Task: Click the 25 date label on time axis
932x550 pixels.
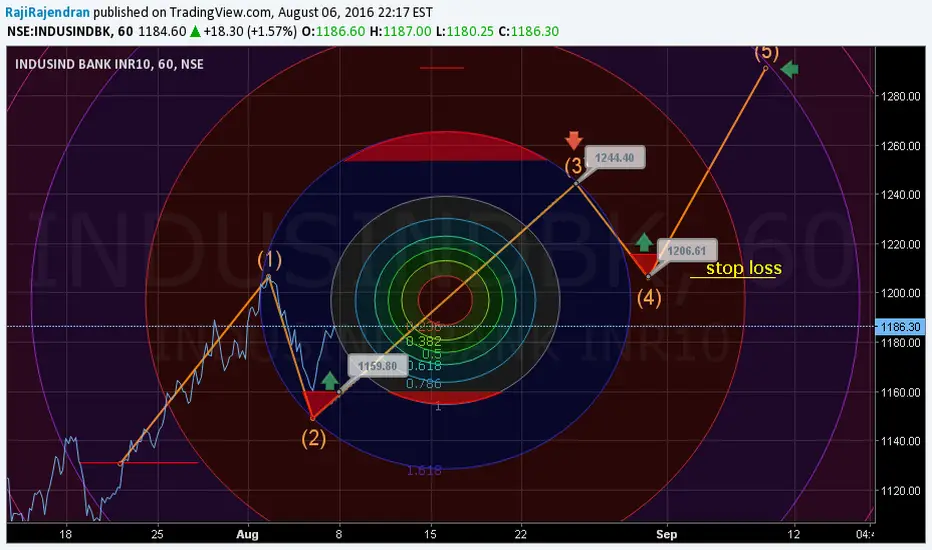Action: click(x=156, y=534)
